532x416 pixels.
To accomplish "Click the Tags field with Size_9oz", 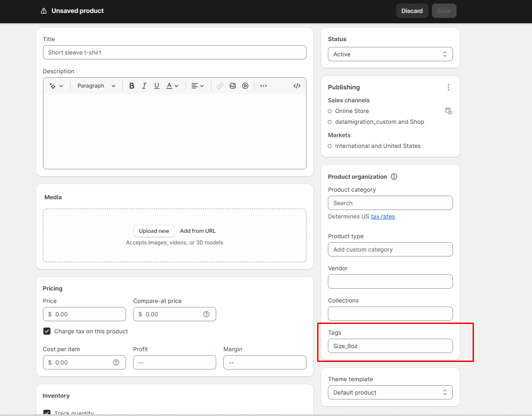I will [x=390, y=346].
